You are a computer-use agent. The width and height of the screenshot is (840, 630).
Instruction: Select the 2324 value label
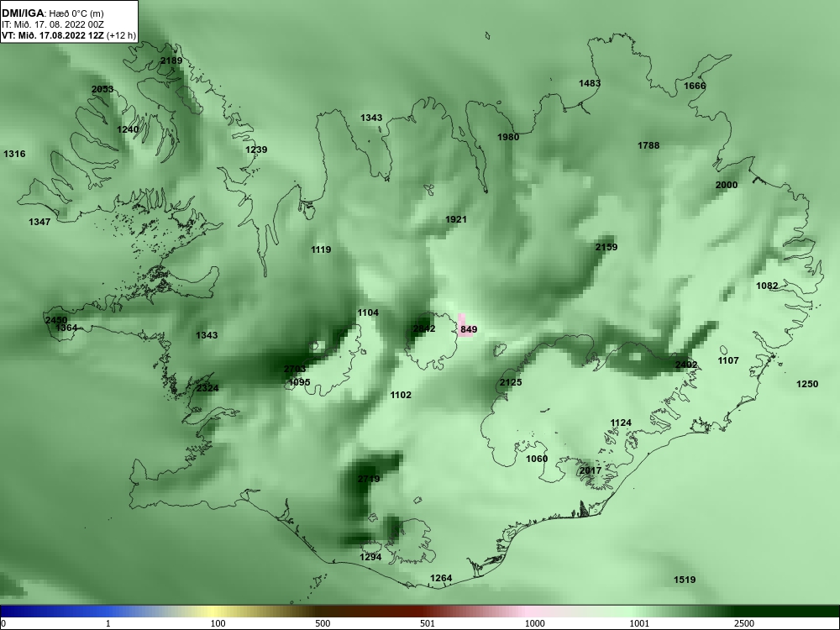(x=207, y=388)
